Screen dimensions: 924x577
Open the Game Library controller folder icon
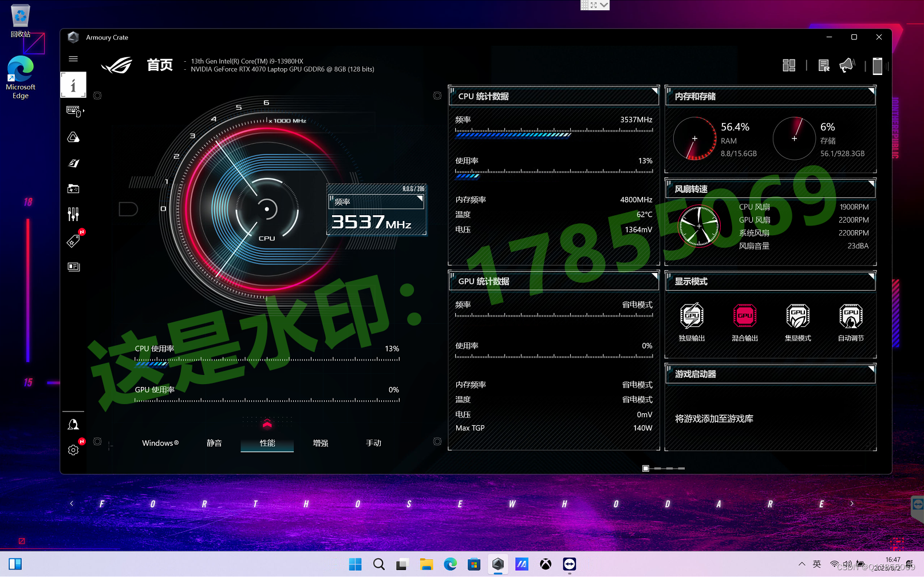click(73, 189)
